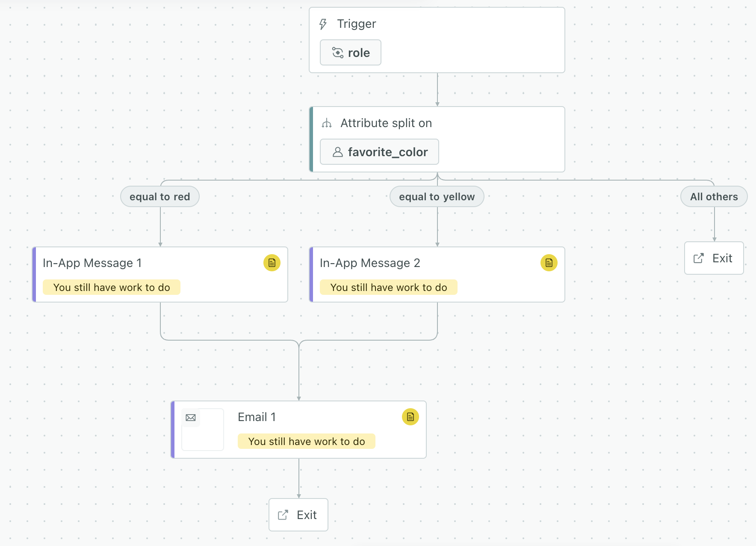
Task: Click the yellow draft badge on Email 1
Action: tap(410, 417)
